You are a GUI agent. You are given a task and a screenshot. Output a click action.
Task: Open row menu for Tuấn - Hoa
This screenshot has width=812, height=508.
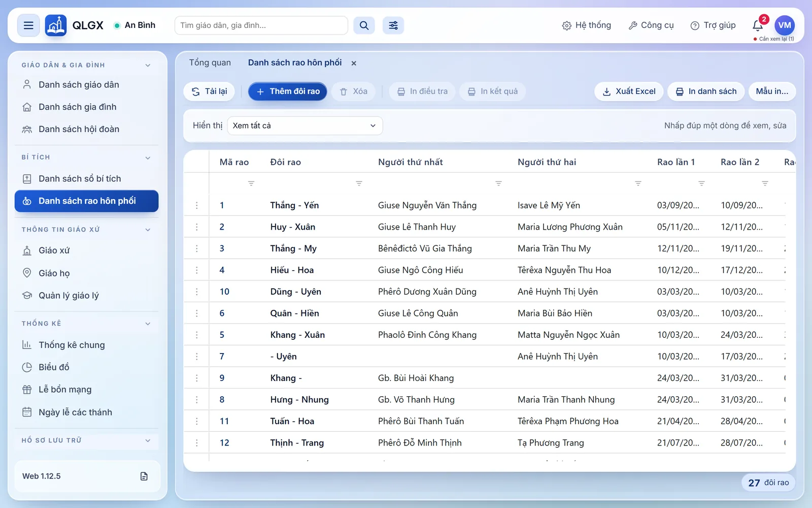pyautogui.click(x=197, y=421)
